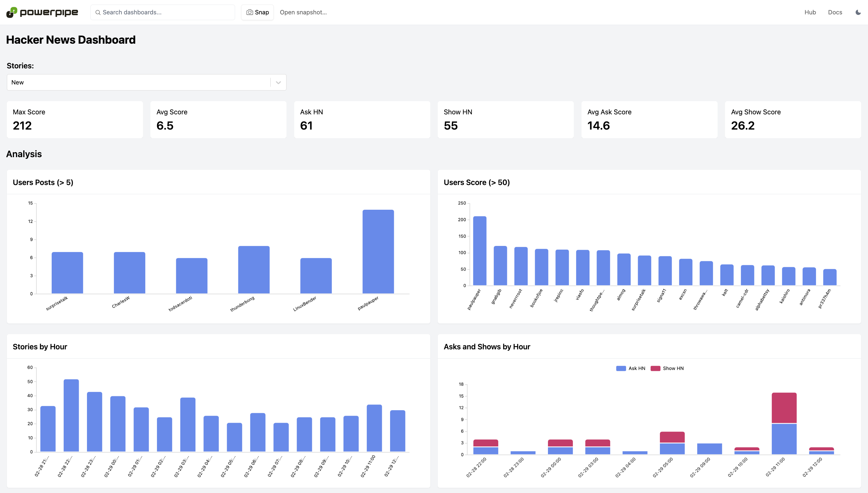Screen dimensions: 868x493
Task: Click the gnabgib bar in Users Score
Action: tap(500, 265)
